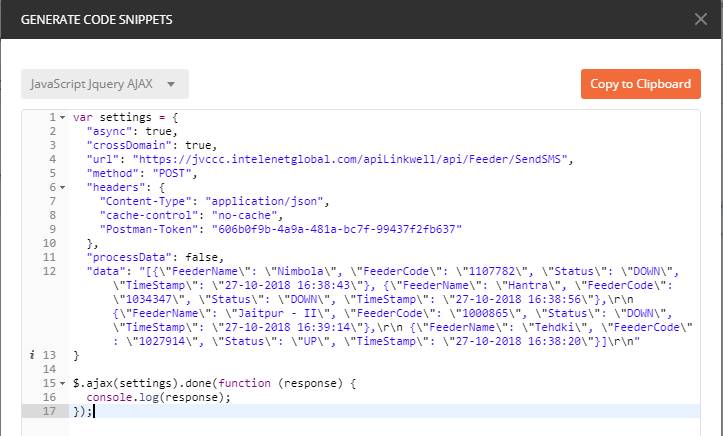723x436 pixels.
Task: Close the Generate Code Snippets dialog
Action: 701,19
